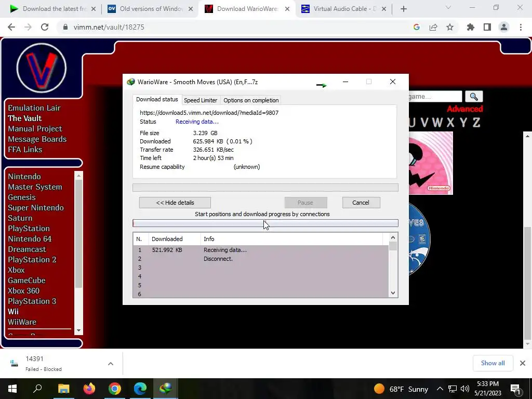
Task: Launch Firefox from taskbar
Action: click(89, 389)
